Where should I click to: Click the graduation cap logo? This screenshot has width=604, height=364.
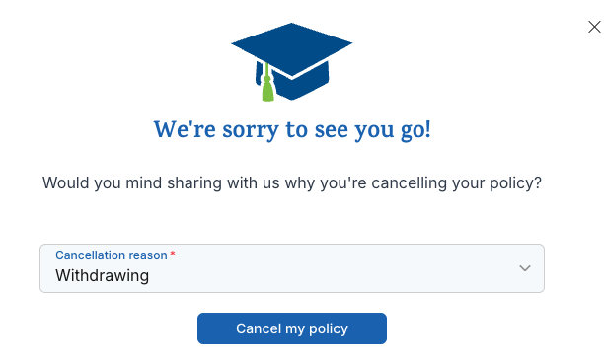(291, 62)
